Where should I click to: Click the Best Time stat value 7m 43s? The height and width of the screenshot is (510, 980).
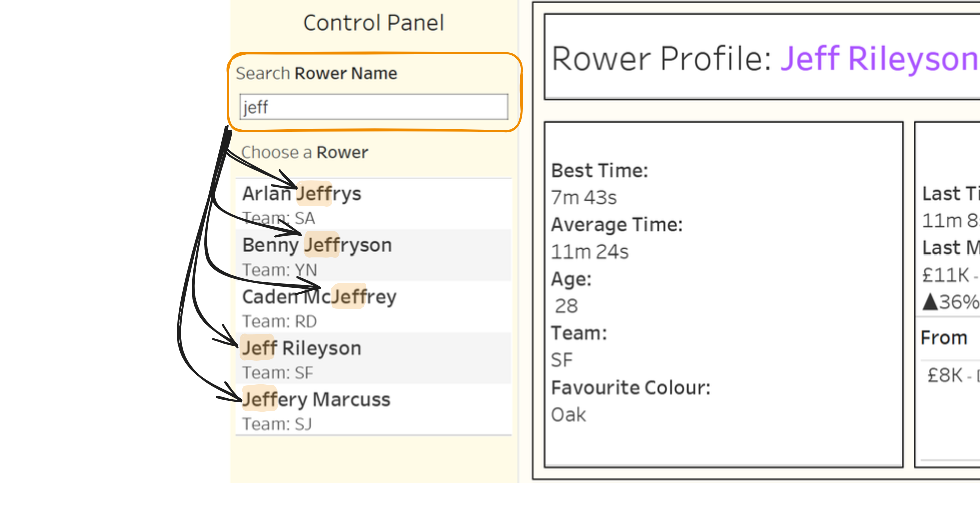[x=584, y=197]
